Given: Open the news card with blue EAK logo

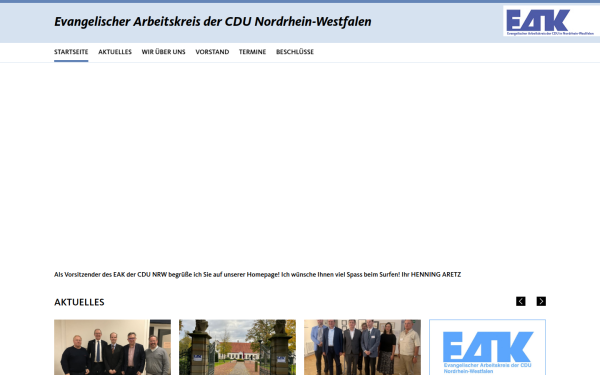Looking at the screenshot, I should [488, 347].
